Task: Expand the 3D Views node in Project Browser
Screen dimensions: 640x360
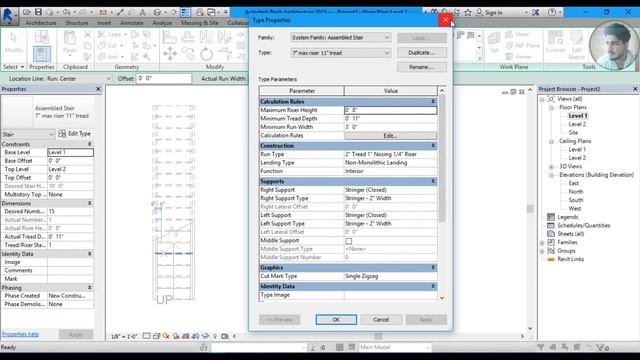Action: [x=551, y=167]
